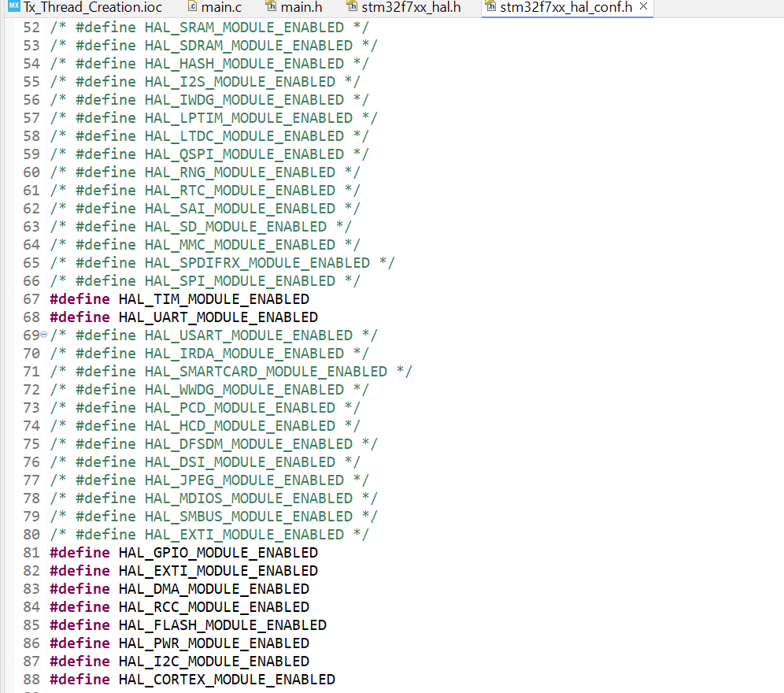The width and height of the screenshot is (784, 693).
Task: Click HAL_UART_MODULE_ENABLED on line 68
Action: coord(219,317)
